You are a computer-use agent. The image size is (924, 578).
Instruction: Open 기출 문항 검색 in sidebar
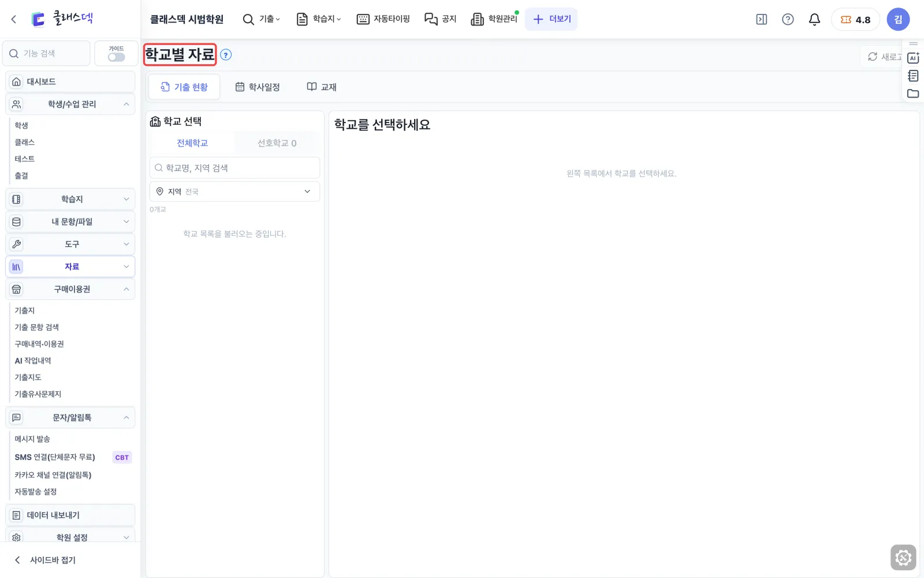[36, 327]
